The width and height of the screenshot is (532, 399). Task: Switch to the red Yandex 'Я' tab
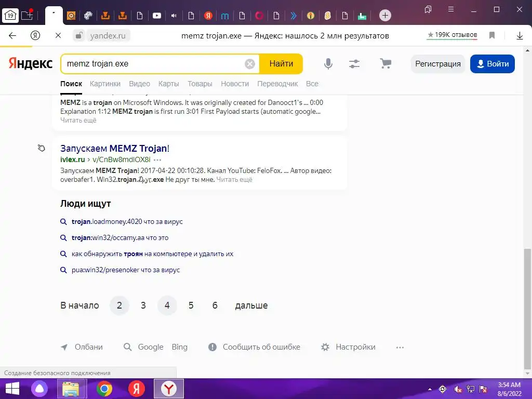(x=208, y=16)
